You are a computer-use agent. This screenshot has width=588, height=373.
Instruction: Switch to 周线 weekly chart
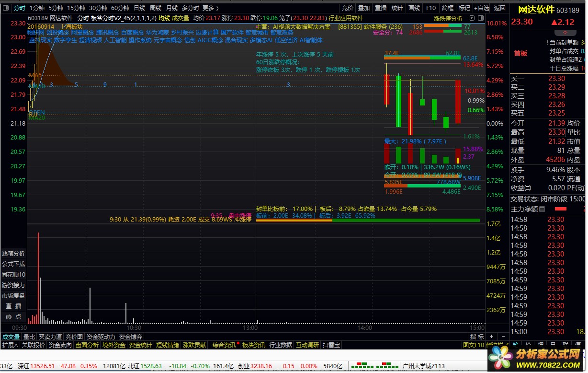click(x=156, y=8)
